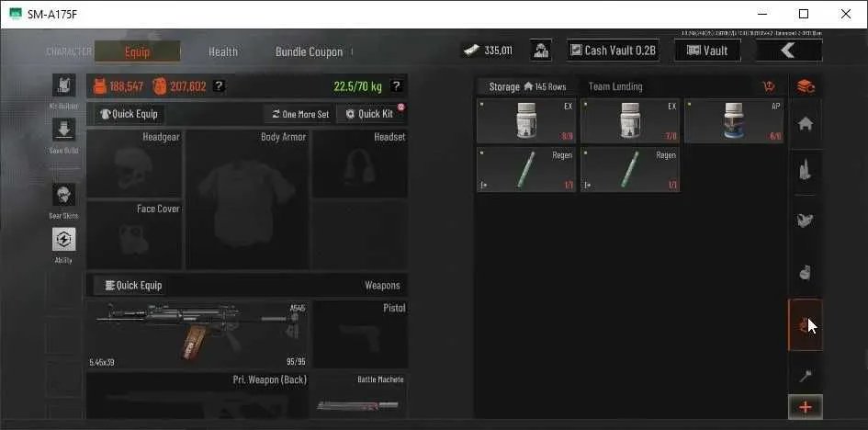868x430 pixels.
Task: Open Gear Skins skull icon
Action: coord(63,195)
